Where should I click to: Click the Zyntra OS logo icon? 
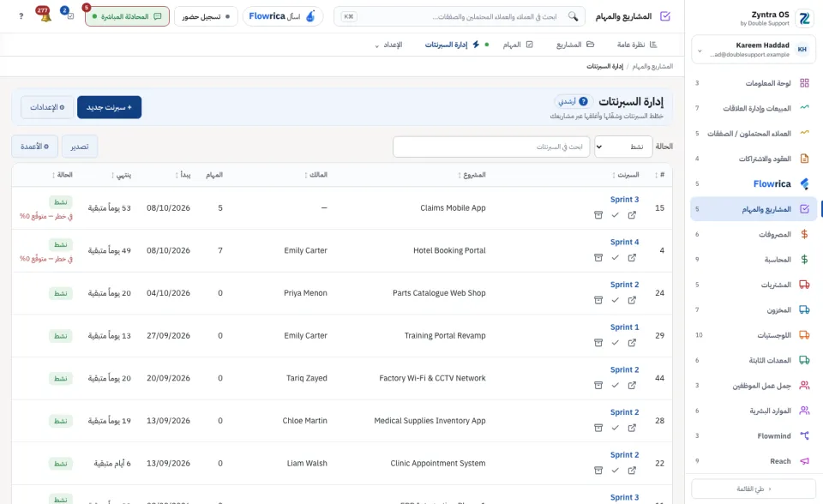pos(804,18)
